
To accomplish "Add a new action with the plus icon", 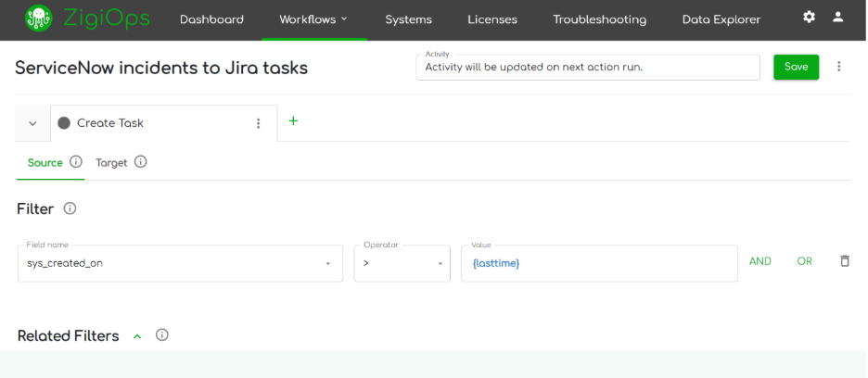I will click(x=293, y=120).
